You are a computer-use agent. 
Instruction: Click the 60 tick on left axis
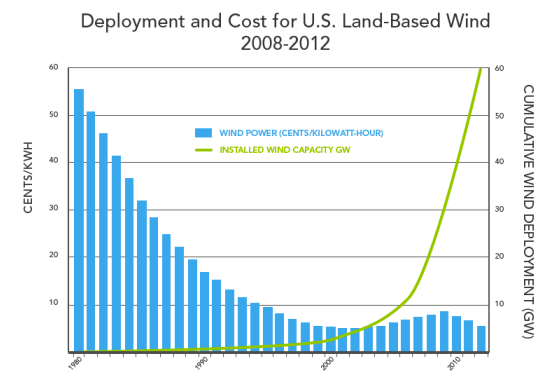[54, 67]
